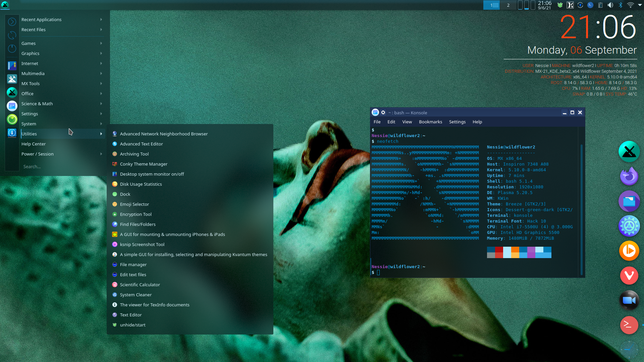
Task: Open the green package updater tray icon
Action: point(560,5)
